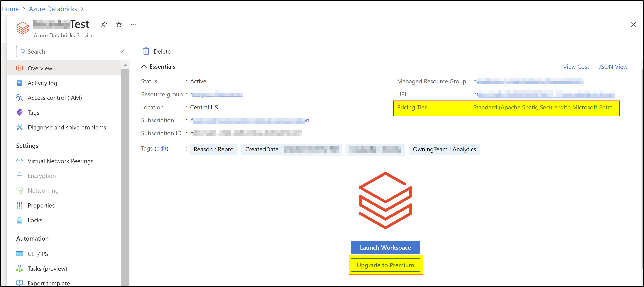This screenshot has height=287, width=644.
Task: Click the Delete trash can icon
Action: coord(146,51)
